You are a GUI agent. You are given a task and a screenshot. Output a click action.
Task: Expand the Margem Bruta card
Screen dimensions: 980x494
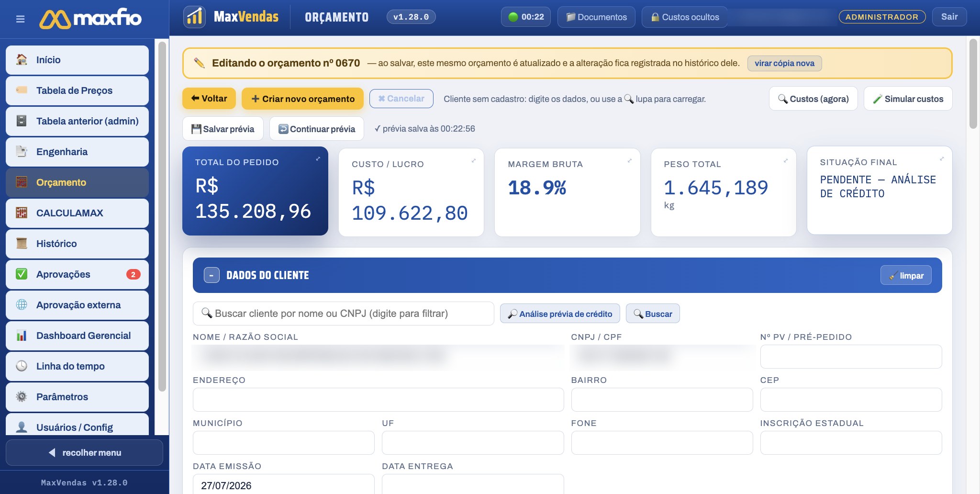point(630,161)
